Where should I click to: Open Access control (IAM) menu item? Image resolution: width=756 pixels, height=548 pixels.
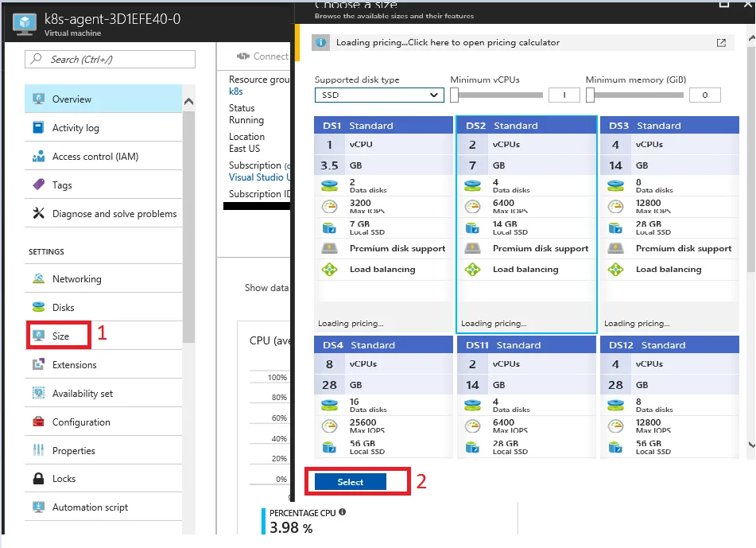(103, 157)
